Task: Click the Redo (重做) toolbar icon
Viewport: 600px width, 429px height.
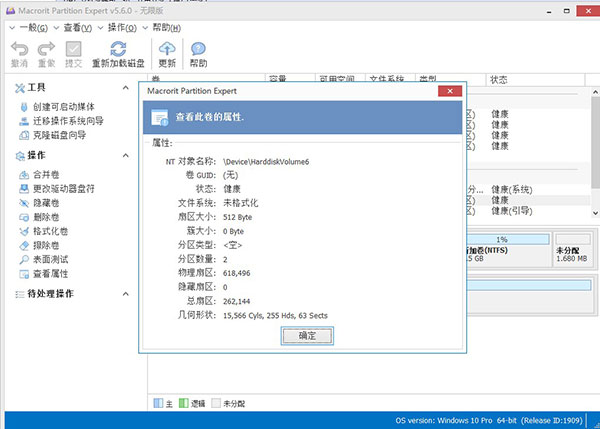Action: pyautogui.click(x=46, y=49)
